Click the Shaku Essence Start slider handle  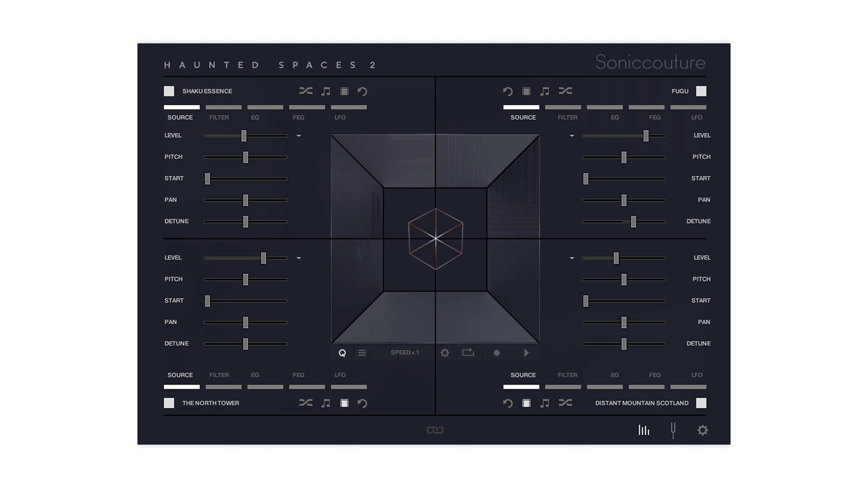point(208,178)
